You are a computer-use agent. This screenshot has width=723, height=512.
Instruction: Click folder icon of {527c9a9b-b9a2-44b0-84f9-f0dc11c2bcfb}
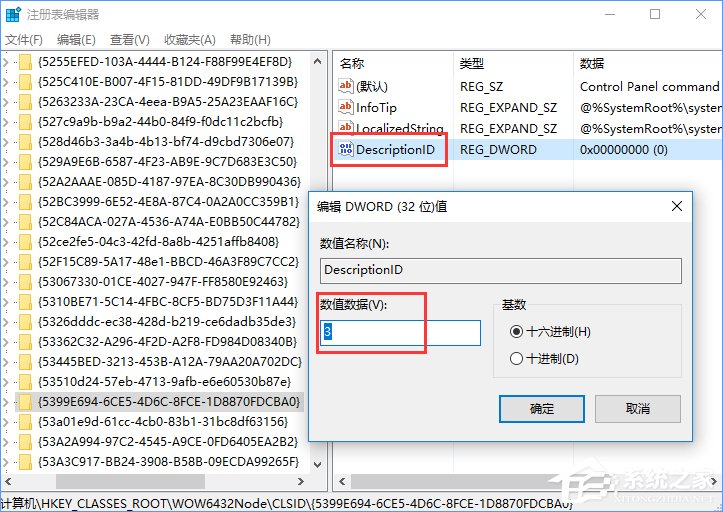pos(25,122)
